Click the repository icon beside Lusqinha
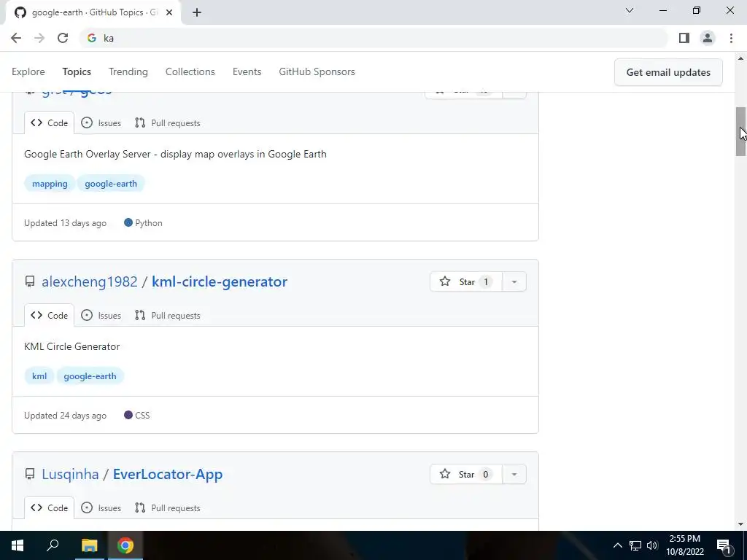 (x=29, y=474)
